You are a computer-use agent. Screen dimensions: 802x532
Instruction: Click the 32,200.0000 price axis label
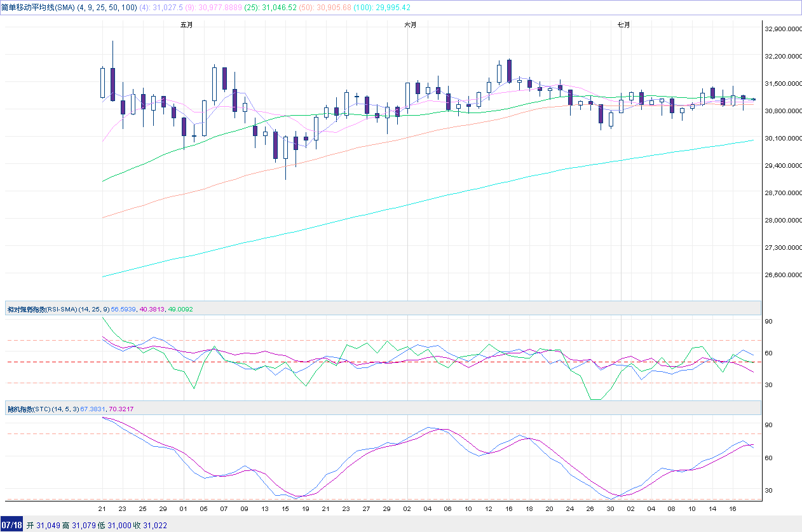[783, 56]
